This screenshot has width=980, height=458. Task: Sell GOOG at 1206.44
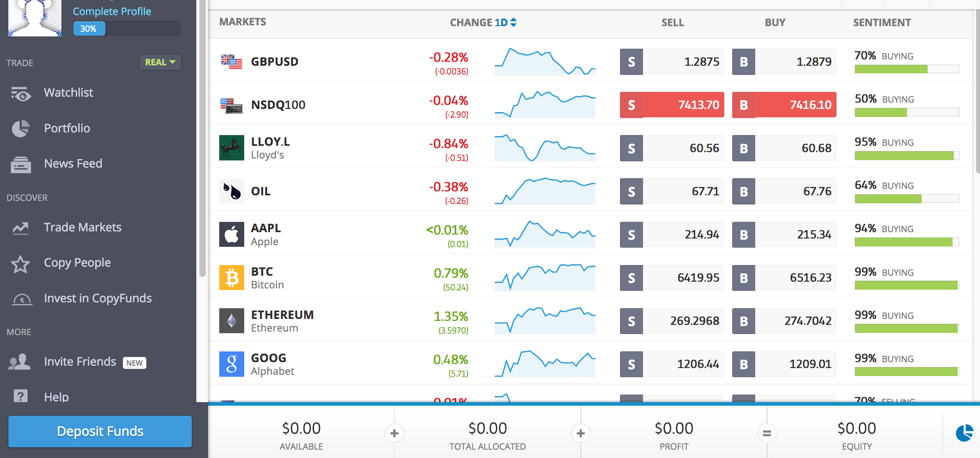[x=672, y=364]
